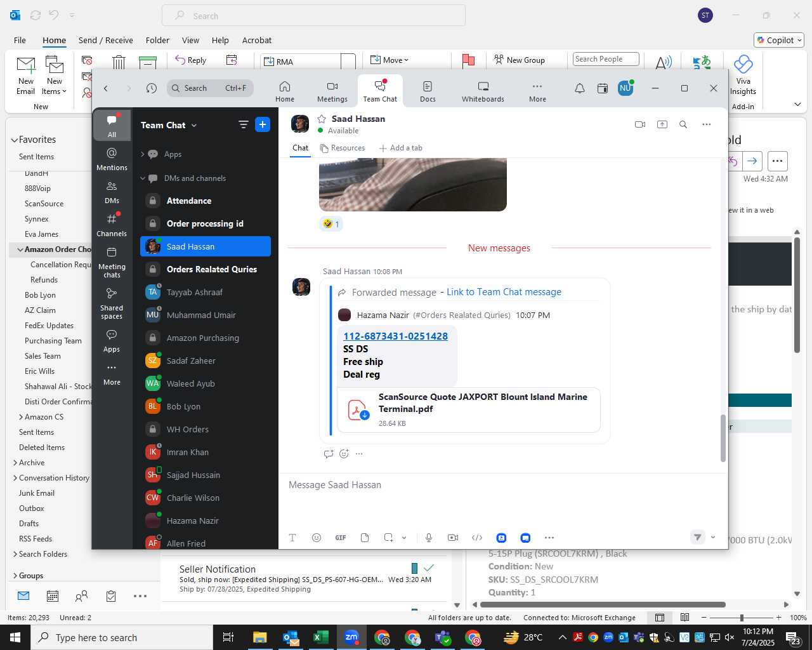
Task: Open Link to Team Chat message
Action: [504, 292]
